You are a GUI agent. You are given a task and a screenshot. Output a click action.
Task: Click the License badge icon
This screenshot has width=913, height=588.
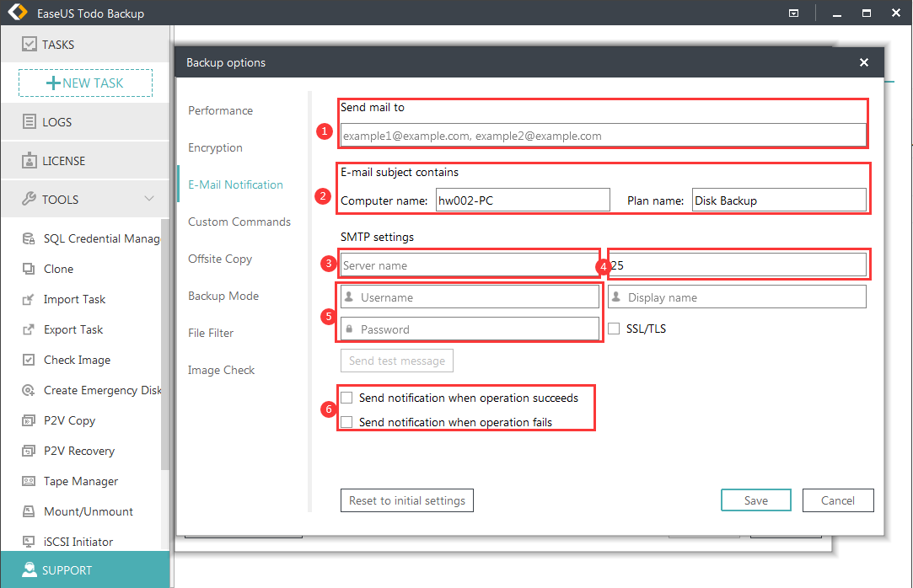(x=30, y=161)
